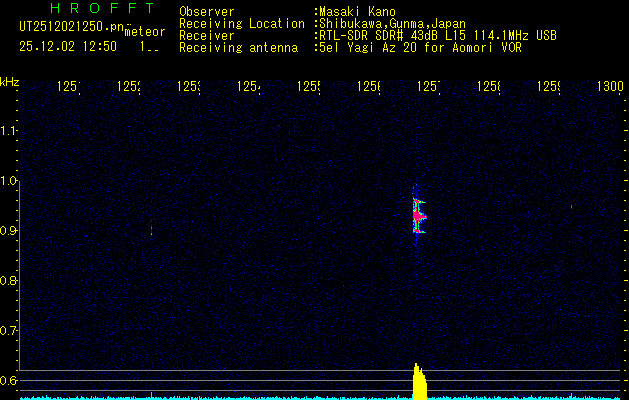Click the 1300 time axis label
This screenshot has height=400, width=629.
(610, 86)
